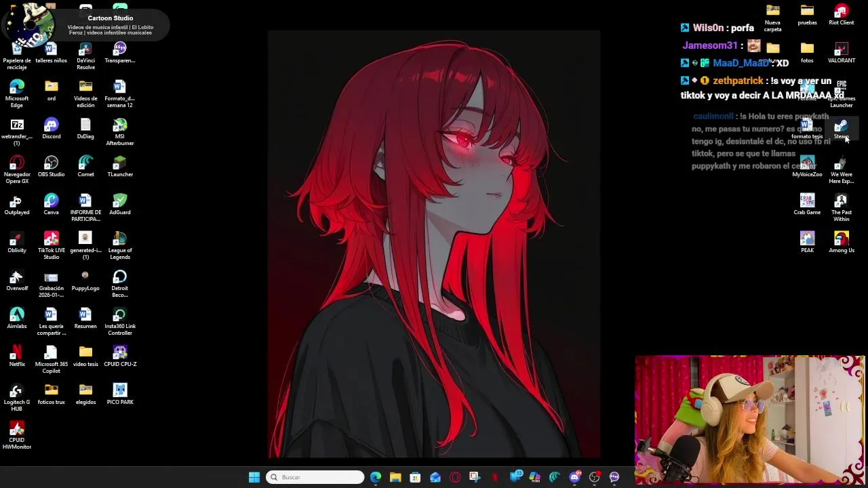Open the foticos trux folder
This screenshot has height=488, width=868.
pos(51,394)
